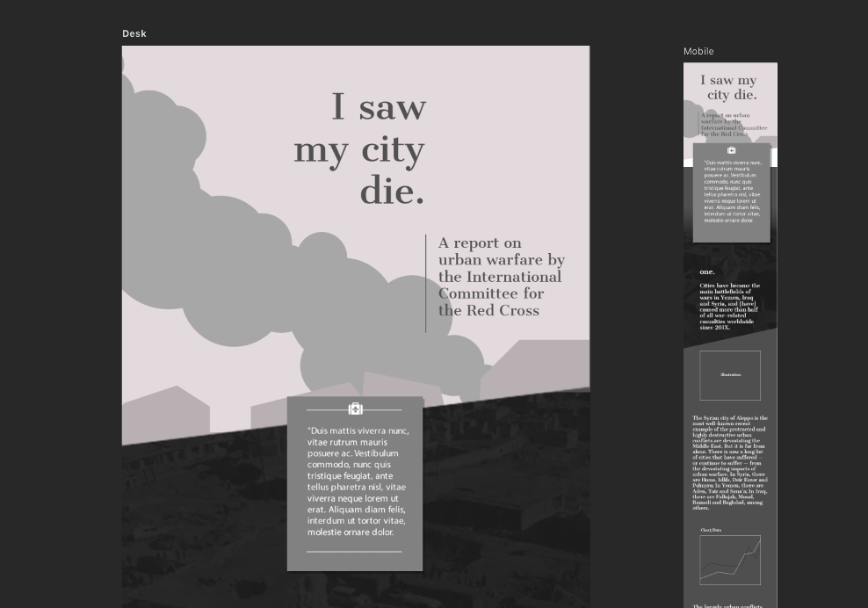868x608 pixels.
Task: Select the "one." section heading in the Mobile frame
Action: click(707, 271)
